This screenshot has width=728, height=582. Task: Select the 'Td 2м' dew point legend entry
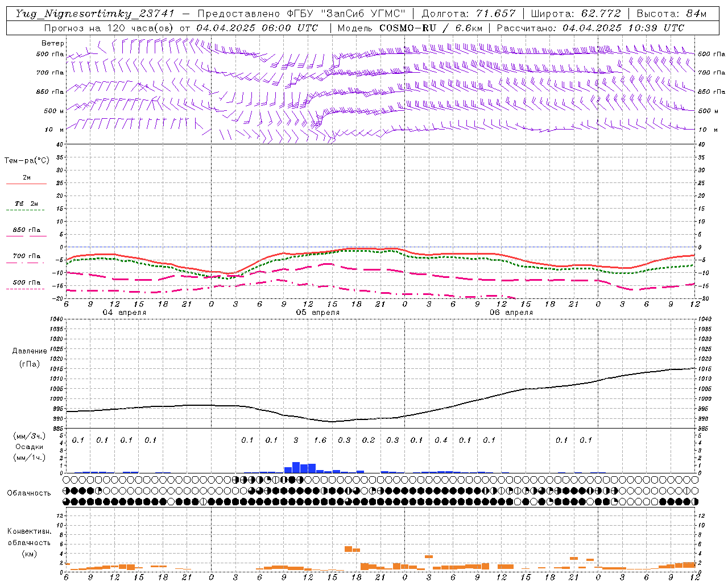click(x=26, y=203)
